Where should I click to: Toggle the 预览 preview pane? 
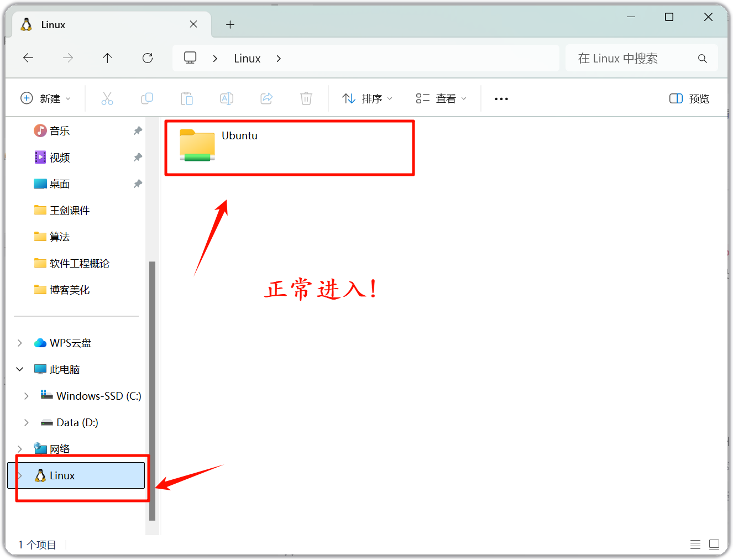pyautogui.click(x=689, y=98)
